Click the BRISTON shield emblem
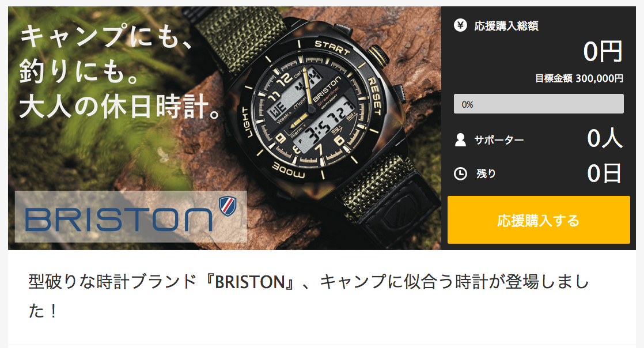This screenshot has width=644, height=348. point(227,206)
